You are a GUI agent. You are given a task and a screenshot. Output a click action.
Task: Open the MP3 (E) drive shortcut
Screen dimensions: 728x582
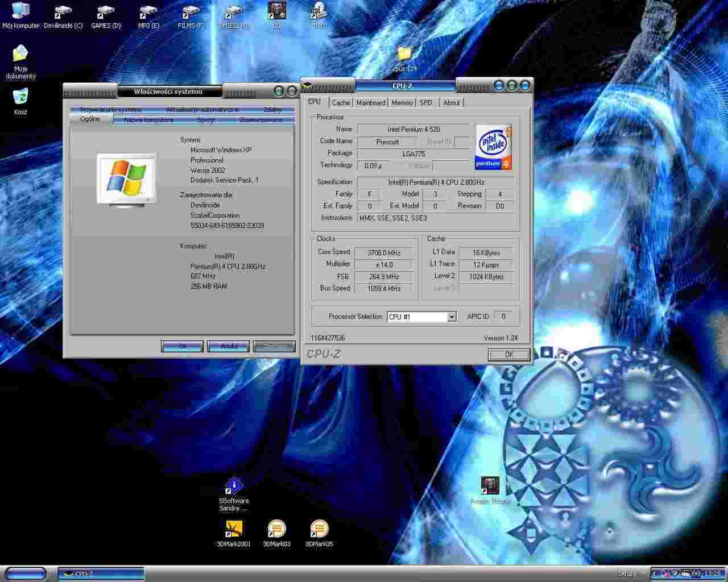(148, 16)
